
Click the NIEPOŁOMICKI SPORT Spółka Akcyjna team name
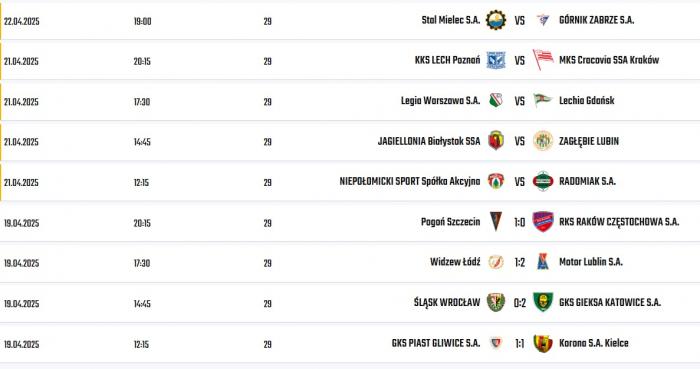point(410,181)
